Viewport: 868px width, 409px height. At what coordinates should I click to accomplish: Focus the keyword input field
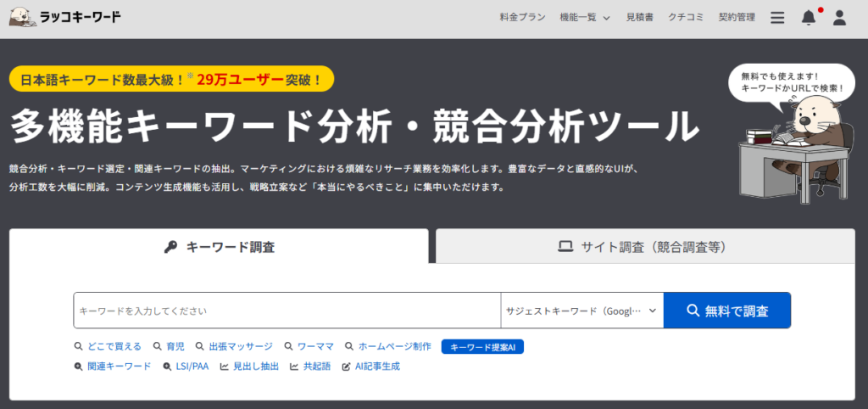point(287,311)
